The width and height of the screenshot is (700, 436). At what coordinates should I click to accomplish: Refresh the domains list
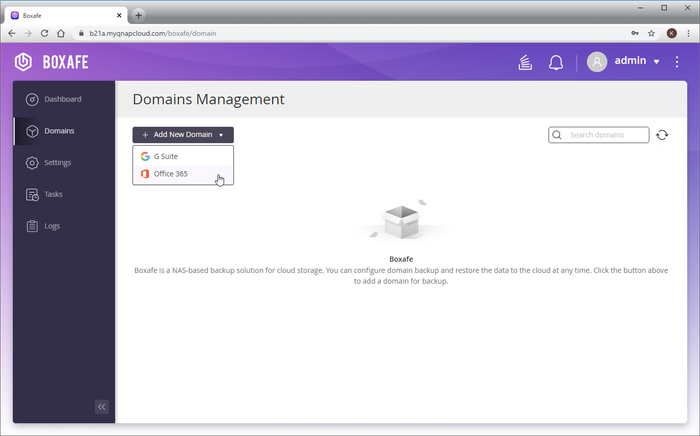pos(662,135)
